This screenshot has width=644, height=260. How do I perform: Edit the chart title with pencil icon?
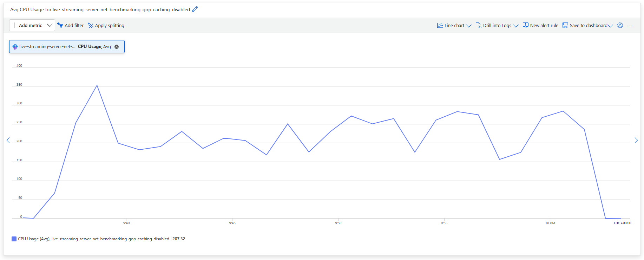(195, 9)
